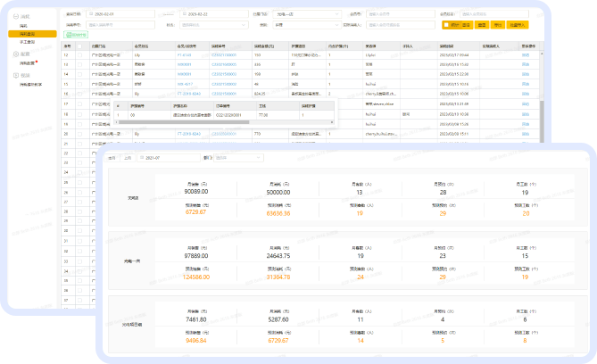The height and width of the screenshot is (364, 597).
Task: Open the 2021-07 month picker field
Action: point(169,158)
